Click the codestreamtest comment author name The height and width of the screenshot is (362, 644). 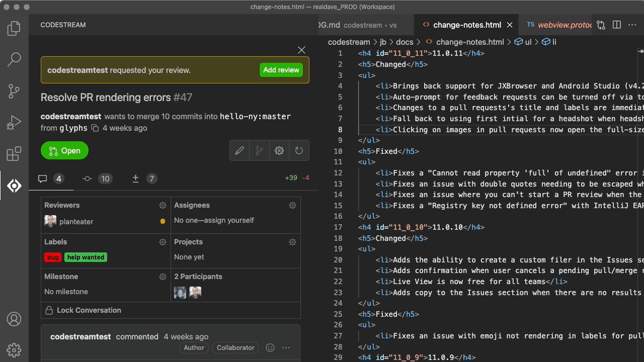80,337
